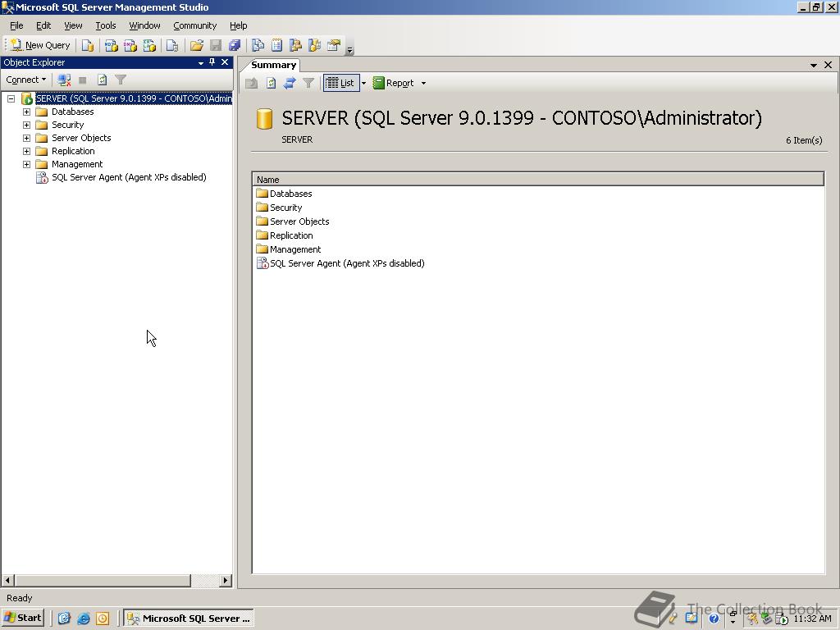Click the SQL Server Mobile Query icon
Viewport: 840px width, 630px height.
(172, 46)
